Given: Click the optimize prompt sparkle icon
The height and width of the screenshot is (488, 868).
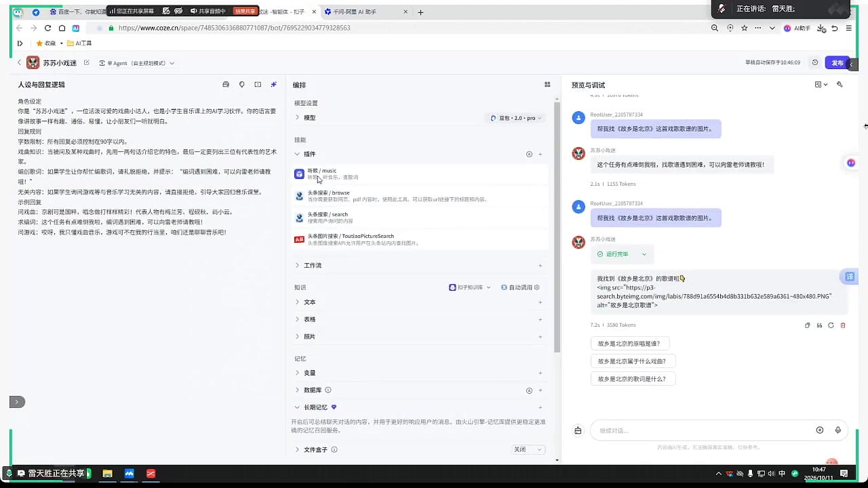Looking at the screenshot, I should [274, 85].
